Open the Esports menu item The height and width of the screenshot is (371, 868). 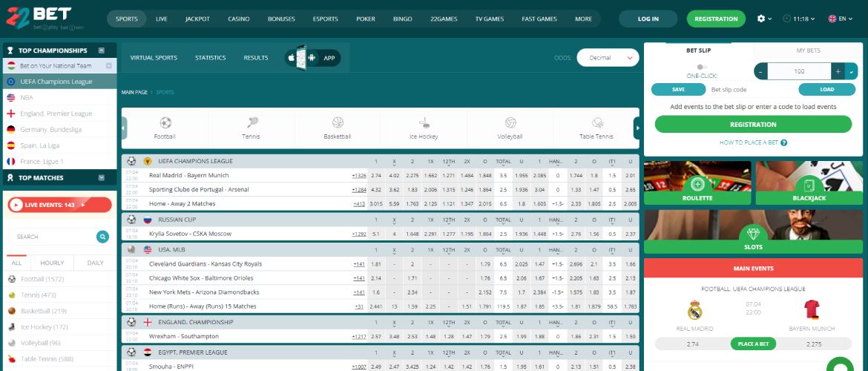pos(326,19)
